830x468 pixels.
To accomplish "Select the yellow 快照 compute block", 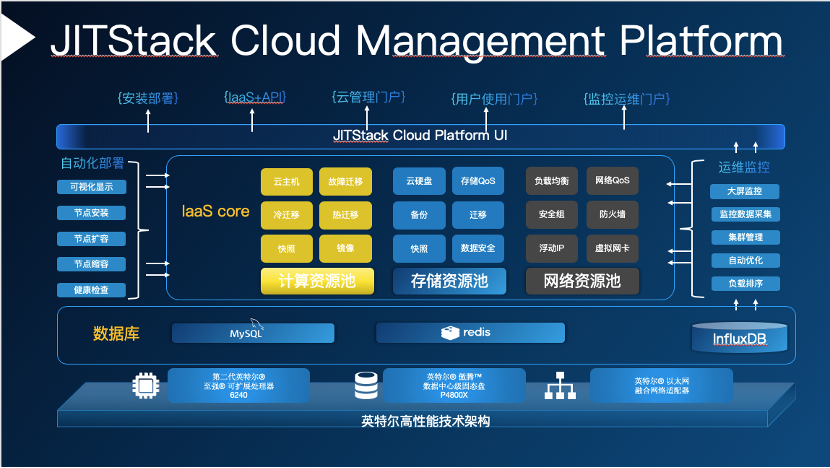I will click(286, 248).
